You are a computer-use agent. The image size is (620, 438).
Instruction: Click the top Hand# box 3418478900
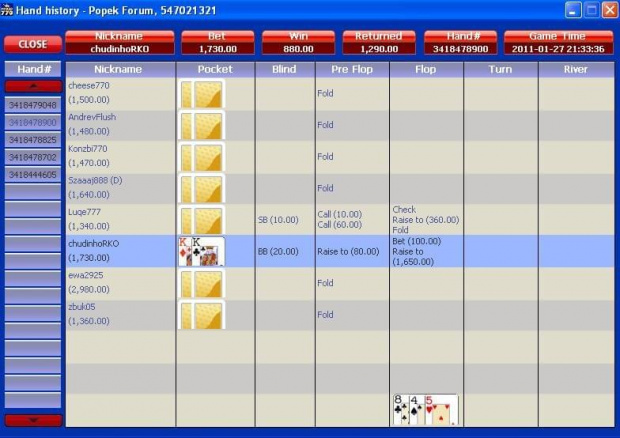click(461, 43)
